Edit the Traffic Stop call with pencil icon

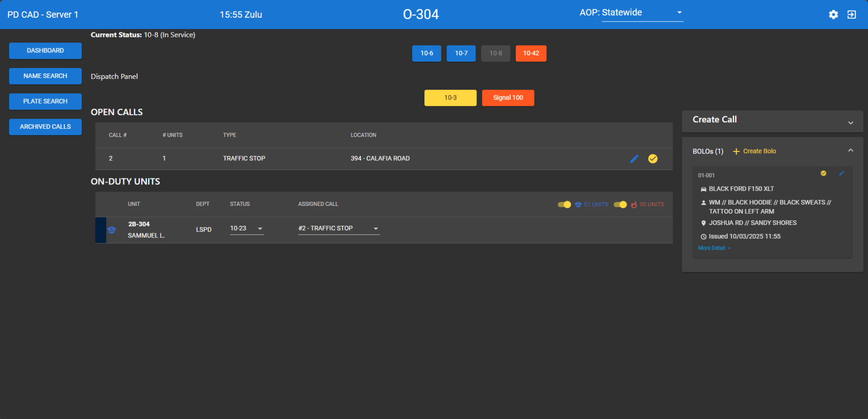pyautogui.click(x=635, y=159)
